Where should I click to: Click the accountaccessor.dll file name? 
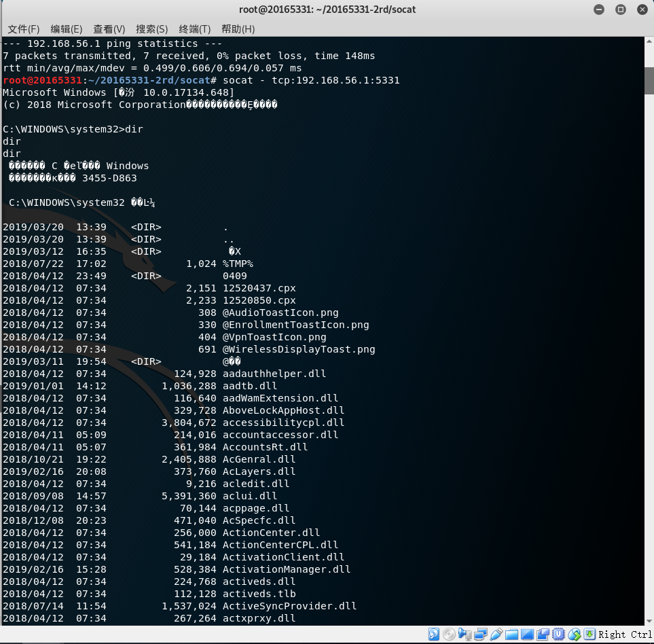[280, 435]
